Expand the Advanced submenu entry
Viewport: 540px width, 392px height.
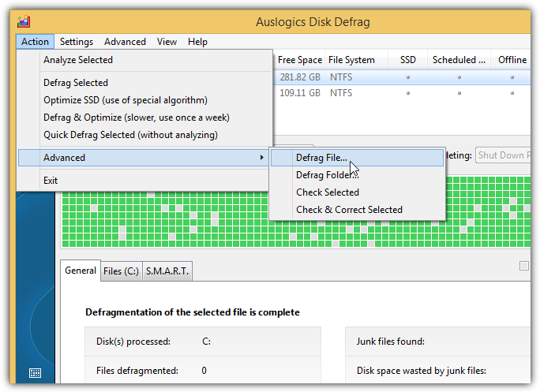tap(144, 158)
